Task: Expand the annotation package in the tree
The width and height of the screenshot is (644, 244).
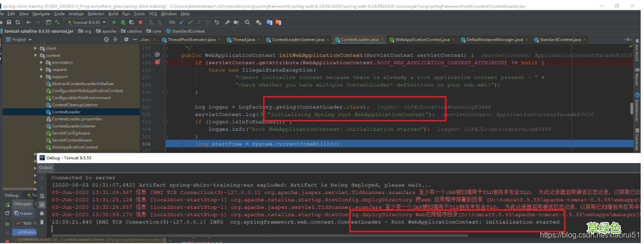Action: click(x=42, y=62)
